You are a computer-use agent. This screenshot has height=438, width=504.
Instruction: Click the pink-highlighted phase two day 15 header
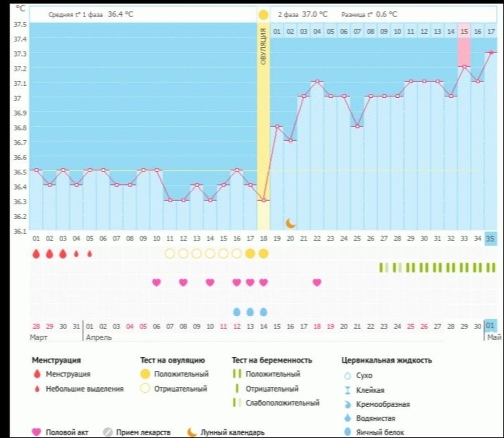pyautogui.click(x=464, y=32)
